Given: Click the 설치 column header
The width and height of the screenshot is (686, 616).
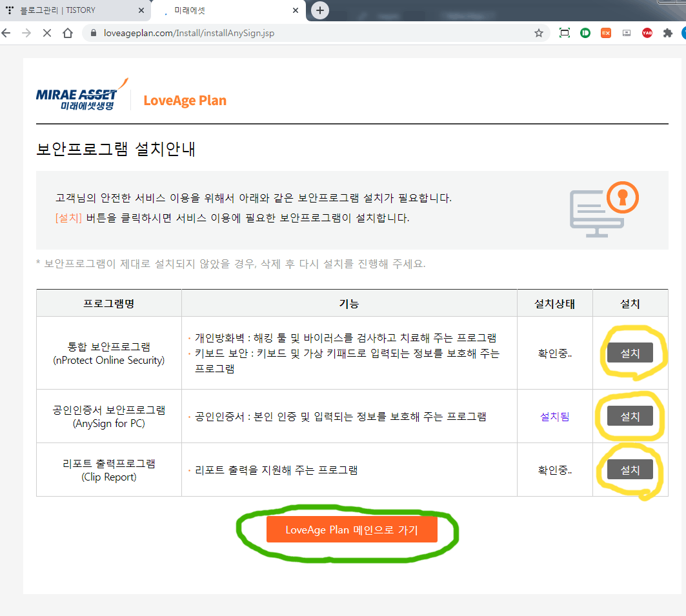Looking at the screenshot, I should [x=630, y=303].
